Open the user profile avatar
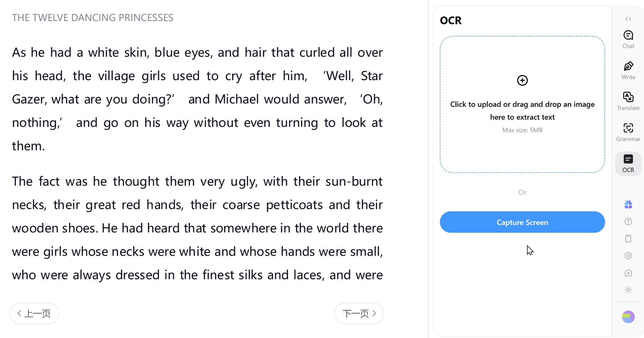644x338 pixels. point(628,317)
